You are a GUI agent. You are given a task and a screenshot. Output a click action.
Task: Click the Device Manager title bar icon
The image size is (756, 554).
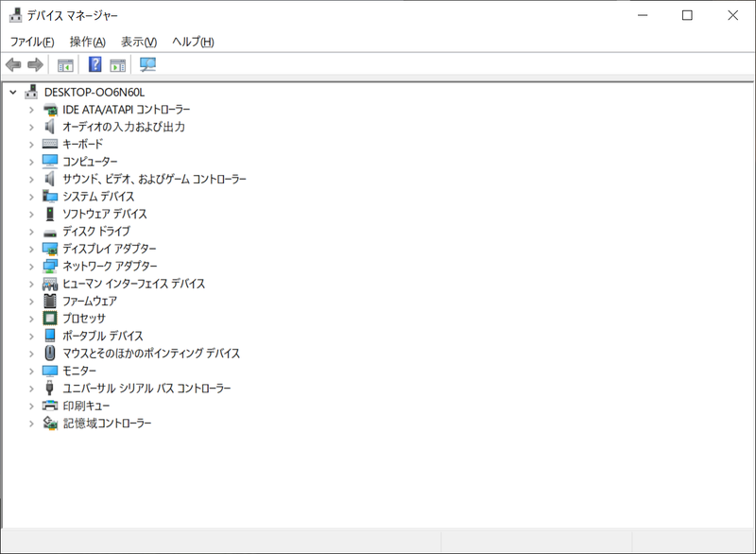(x=15, y=15)
